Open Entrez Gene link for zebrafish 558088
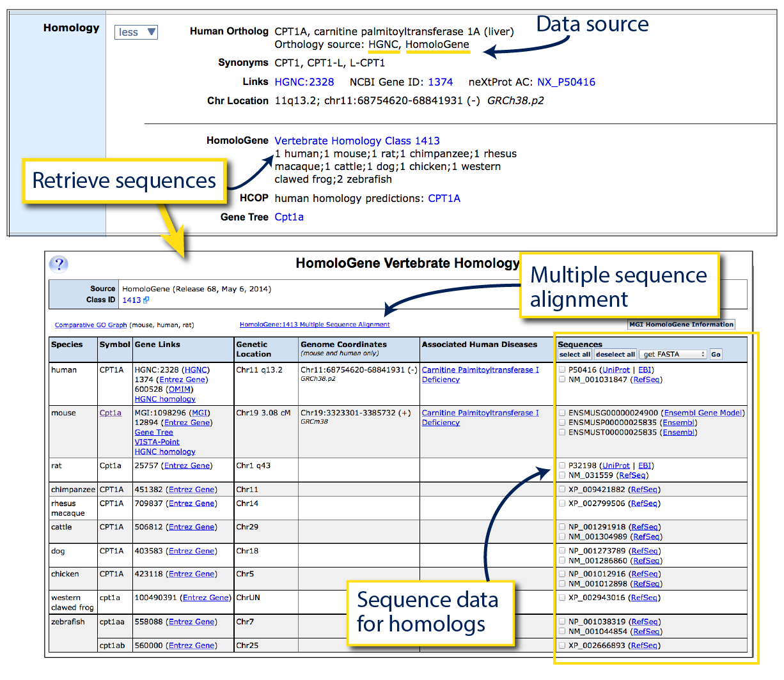Image resolution: width=784 pixels, height=680 pixels. coord(192,621)
